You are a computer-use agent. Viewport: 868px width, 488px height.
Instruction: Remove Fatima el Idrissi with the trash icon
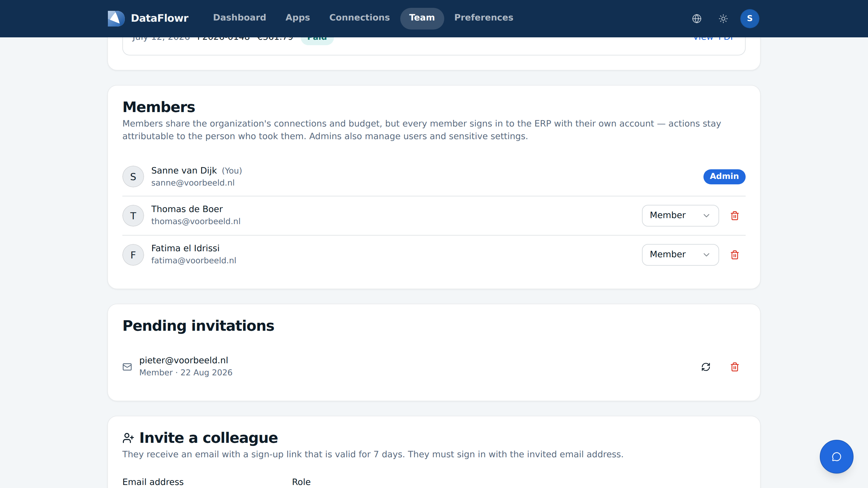(734, 255)
